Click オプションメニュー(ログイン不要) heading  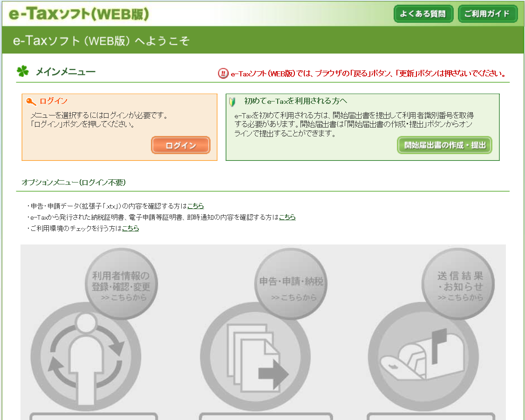(x=74, y=183)
